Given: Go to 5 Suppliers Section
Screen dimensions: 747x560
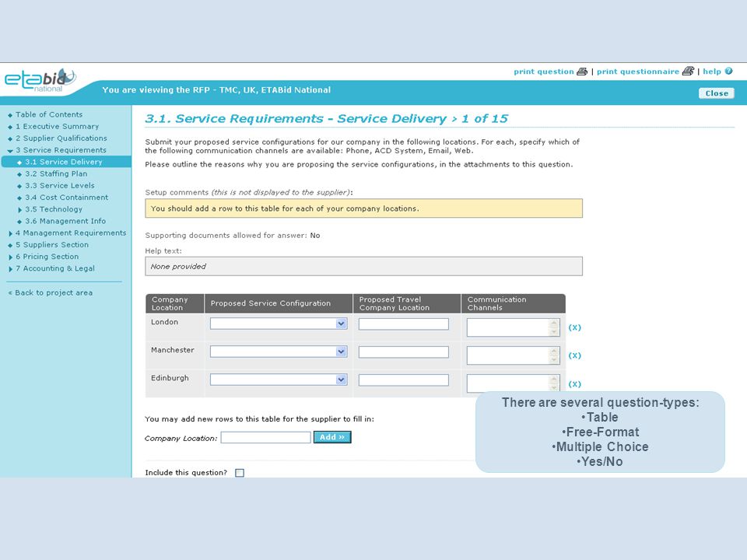Looking at the screenshot, I should pos(52,245).
